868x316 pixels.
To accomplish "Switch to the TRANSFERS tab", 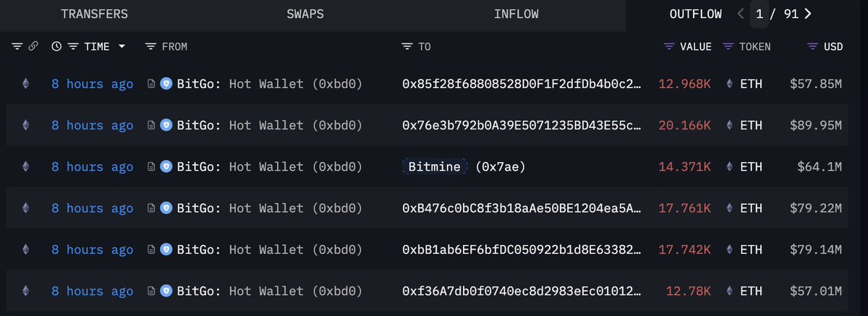I will click(94, 14).
